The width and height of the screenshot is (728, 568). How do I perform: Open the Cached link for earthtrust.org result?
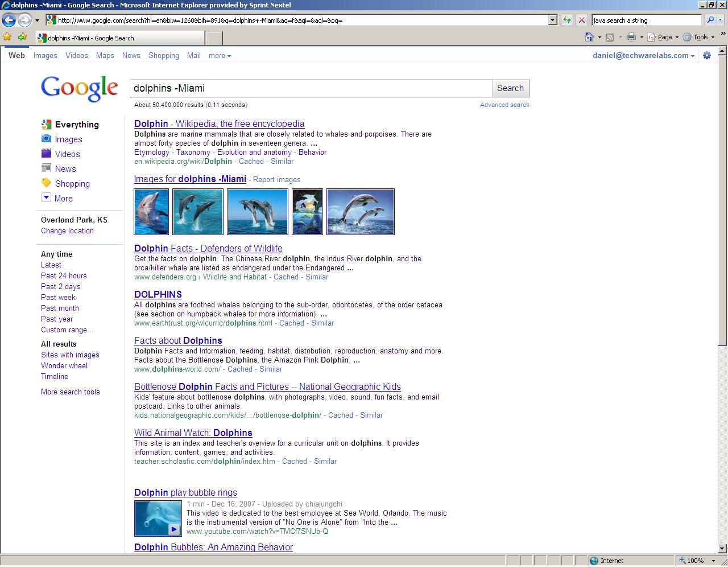coord(292,323)
